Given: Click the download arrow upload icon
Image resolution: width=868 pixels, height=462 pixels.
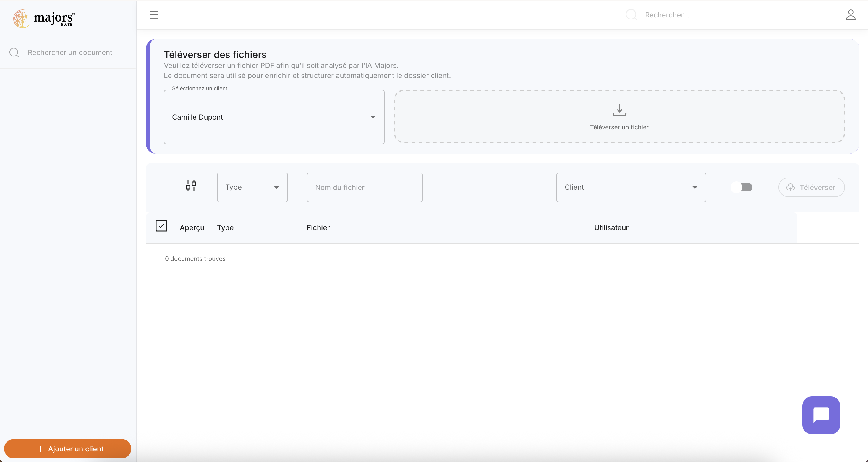Looking at the screenshot, I should tap(619, 110).
